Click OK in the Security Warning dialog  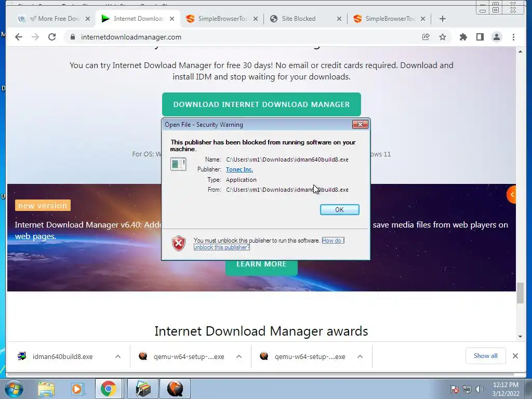339,210
